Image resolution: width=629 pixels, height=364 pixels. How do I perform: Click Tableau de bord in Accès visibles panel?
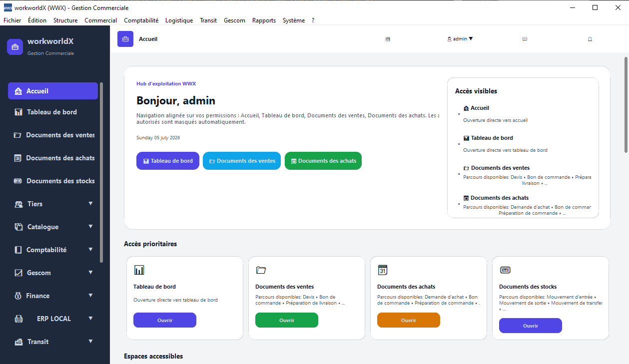(488, 138)
